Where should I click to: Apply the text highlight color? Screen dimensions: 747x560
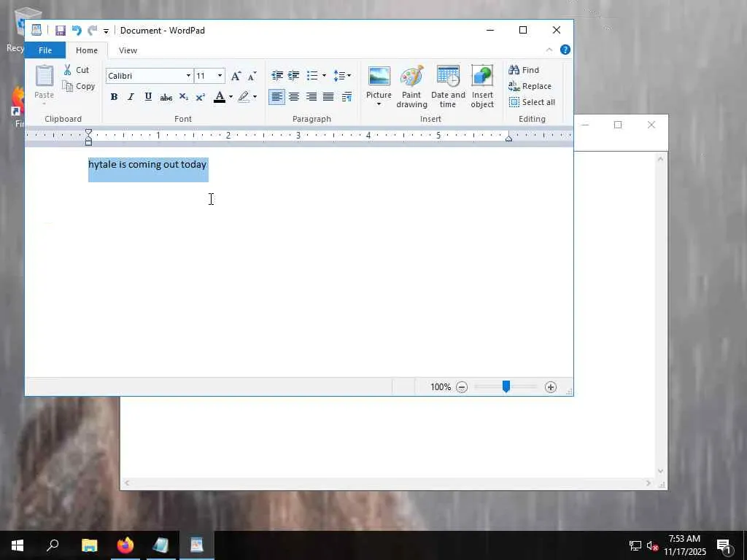click(x=244, y=97)
